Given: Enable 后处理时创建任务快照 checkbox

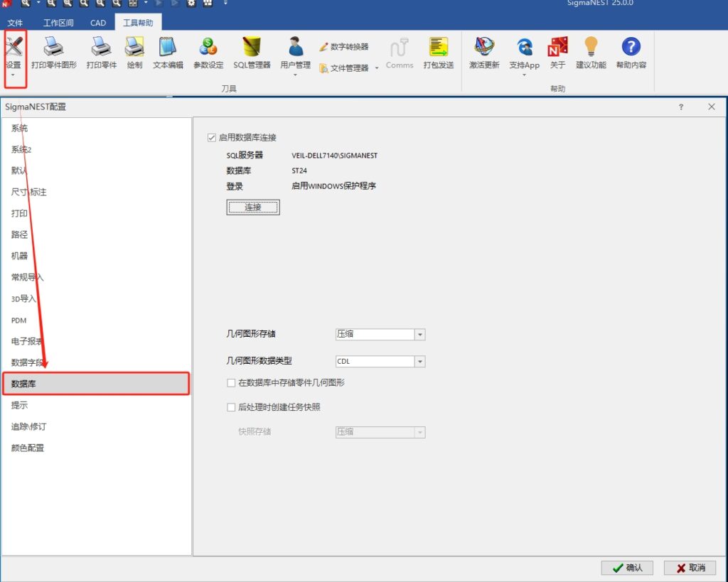Looking at the screenshot, I should pyautogui.click(x=231, y=407).
